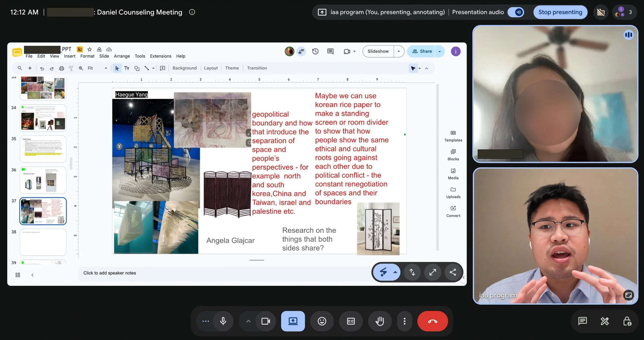Expand audio and video settings caret
The width and height of the screenshot is (644, 340).
(x=248, y=321)
